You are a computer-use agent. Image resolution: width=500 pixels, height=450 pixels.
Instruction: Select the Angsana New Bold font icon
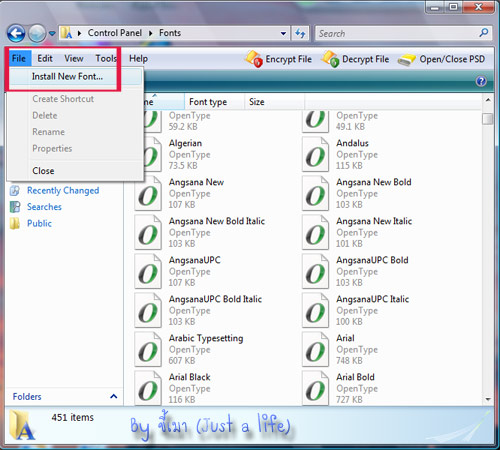click(x=315, y=193)
